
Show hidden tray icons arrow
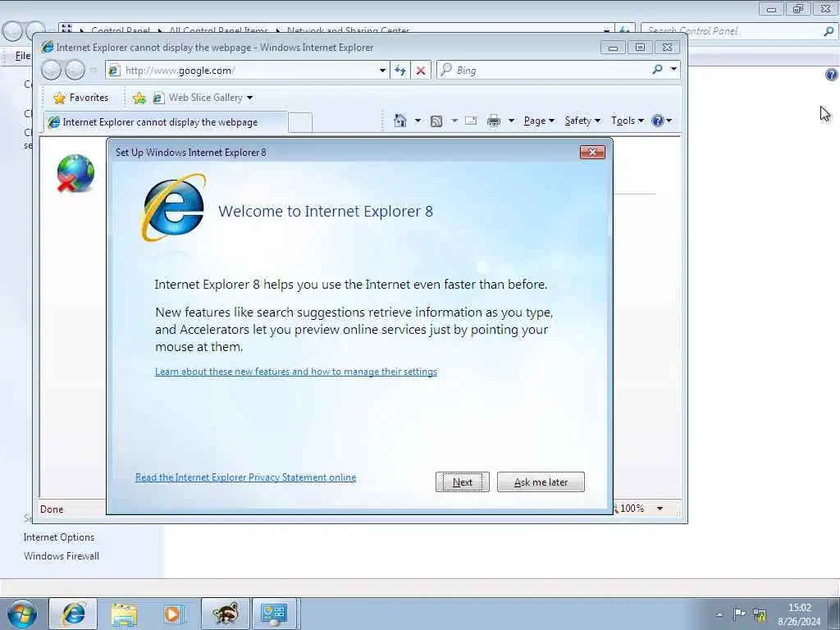tap(719, 614)
